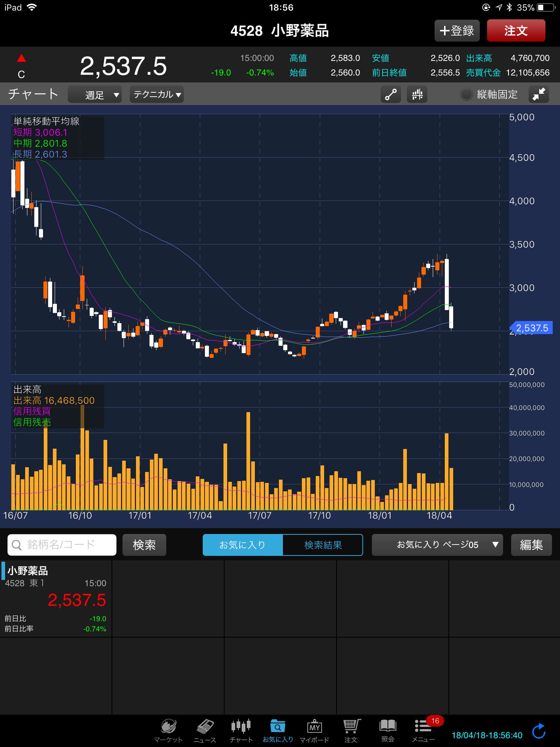Tap the 編集 edit button

point(532,545)
